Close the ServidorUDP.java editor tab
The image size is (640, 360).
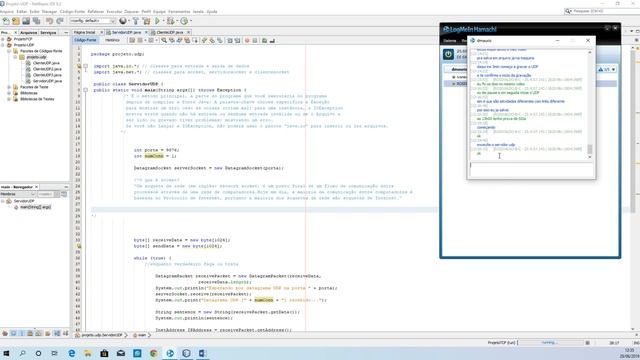pyautogui.click(x=146, y=32)
